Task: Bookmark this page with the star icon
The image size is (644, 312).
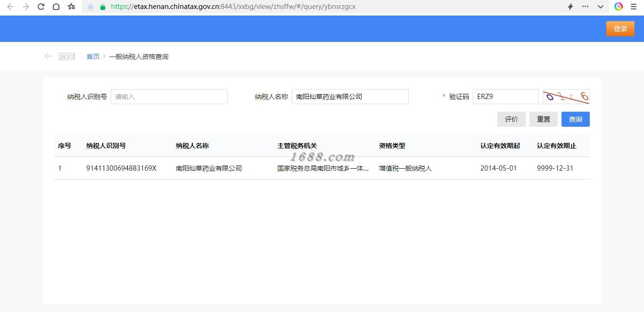Action: [x=71, y=7]
